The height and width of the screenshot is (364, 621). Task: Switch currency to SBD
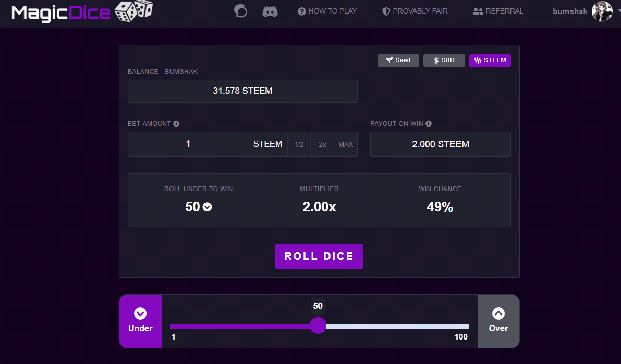pos(444,60)
